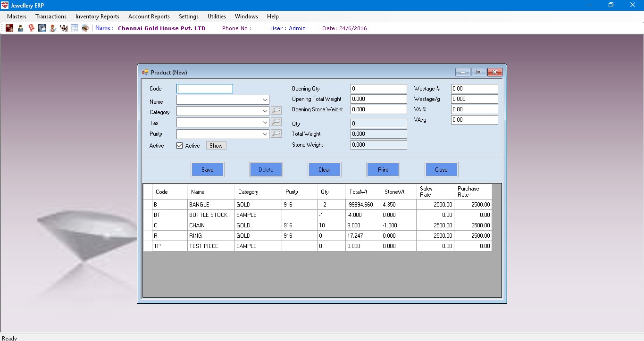Minimize the Jewellery ERP main window

589,5
